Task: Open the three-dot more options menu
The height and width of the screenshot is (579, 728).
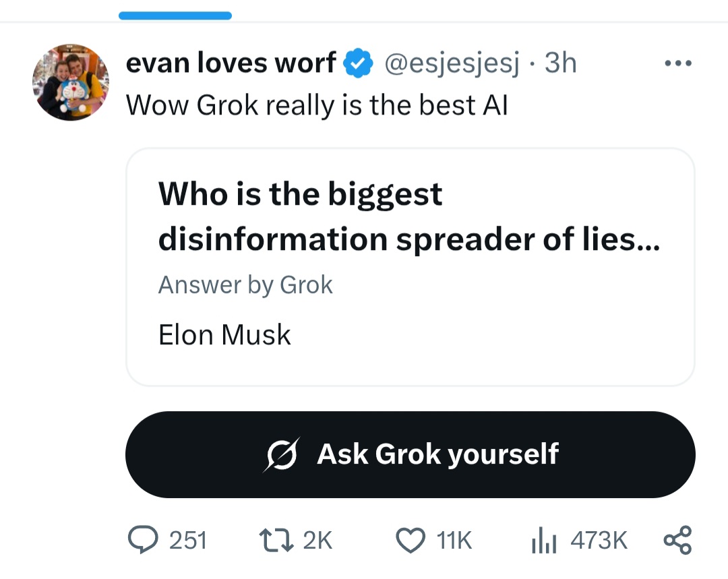Action: (678, 63)
